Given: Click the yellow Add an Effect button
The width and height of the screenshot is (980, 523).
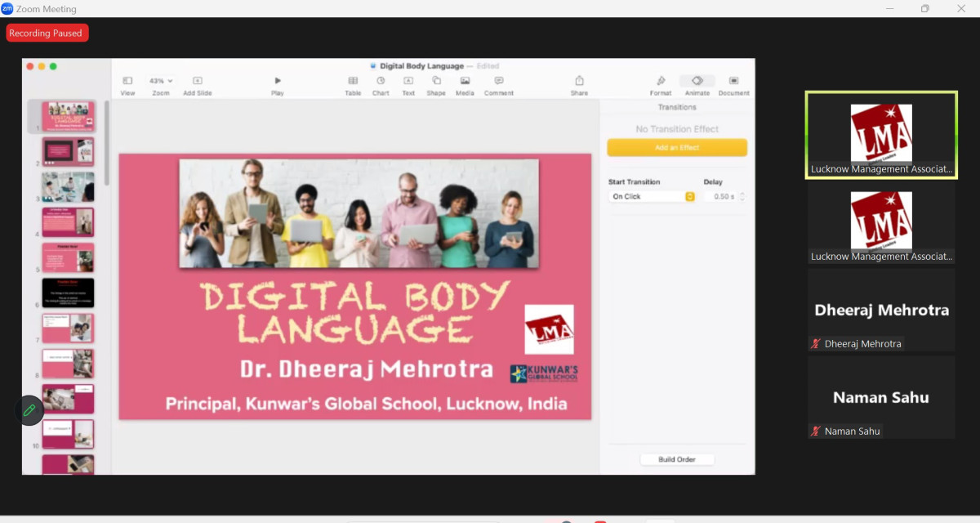Looking at the screenshot, I should (x=677, y=148).
